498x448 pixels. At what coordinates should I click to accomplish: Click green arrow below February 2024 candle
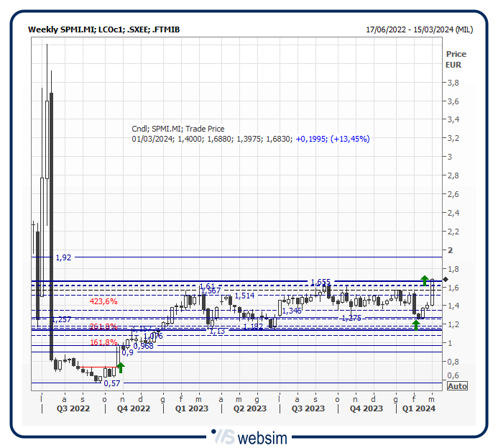click(416, 325)
